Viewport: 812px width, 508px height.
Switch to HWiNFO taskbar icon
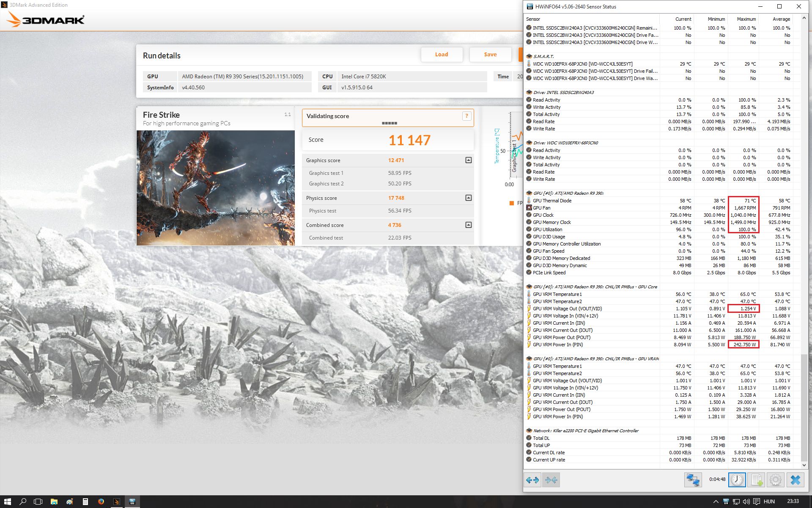pyautogui.click(x=132, y=502)
